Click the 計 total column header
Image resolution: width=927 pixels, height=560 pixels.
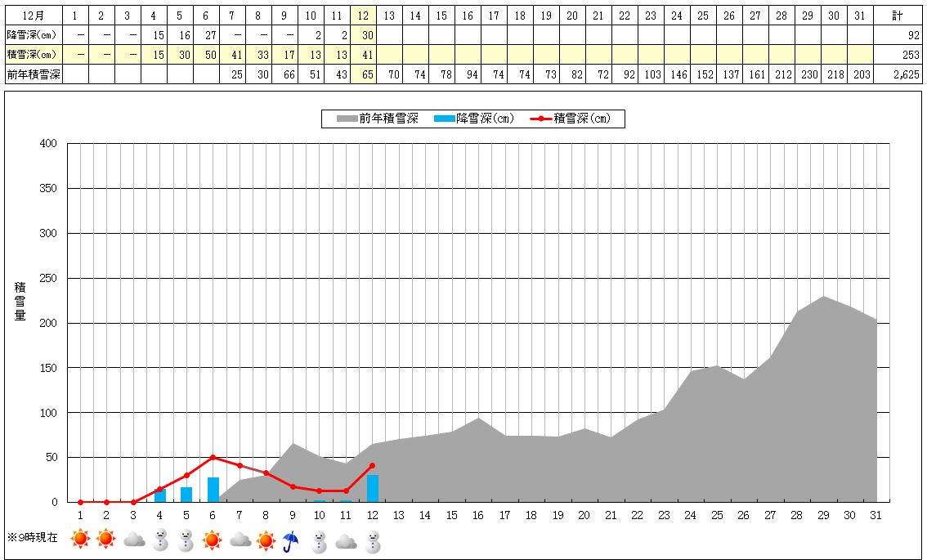[898, 16]
